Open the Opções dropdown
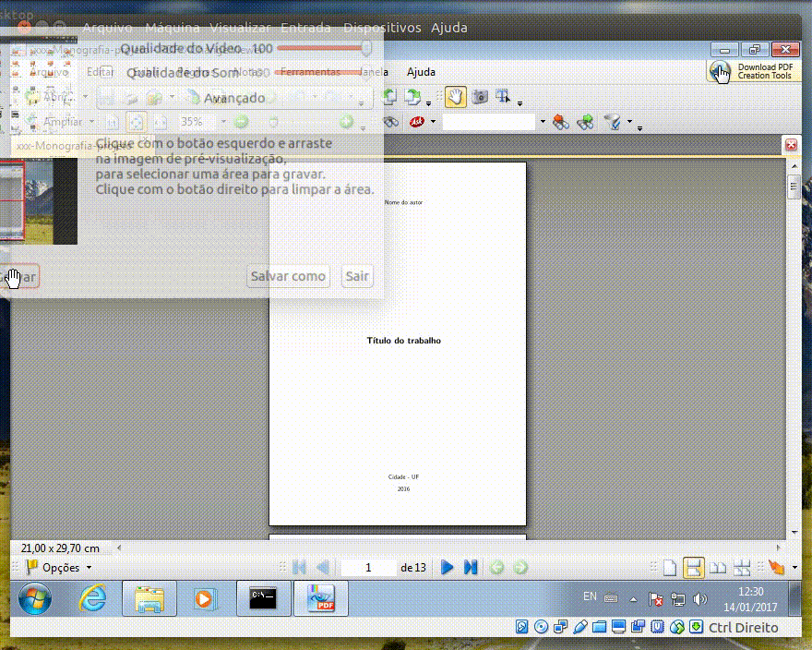This screenshot has width=812, height=650. click(59, 568)
